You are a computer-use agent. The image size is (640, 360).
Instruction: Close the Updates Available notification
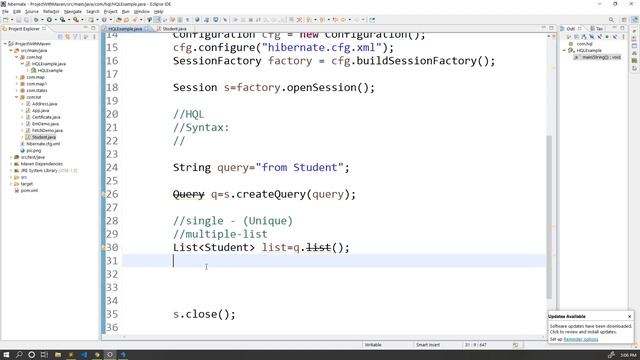click(629, 316)
